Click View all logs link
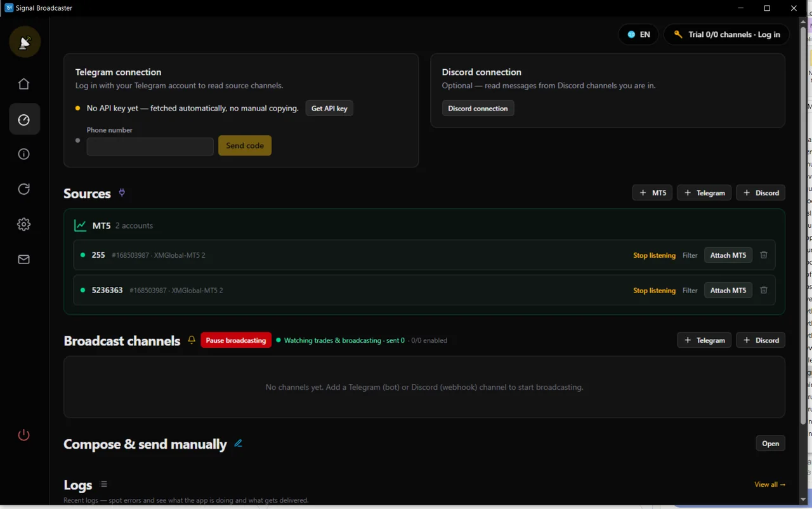Viewport: 812px width, 509px height. [770, 484]
